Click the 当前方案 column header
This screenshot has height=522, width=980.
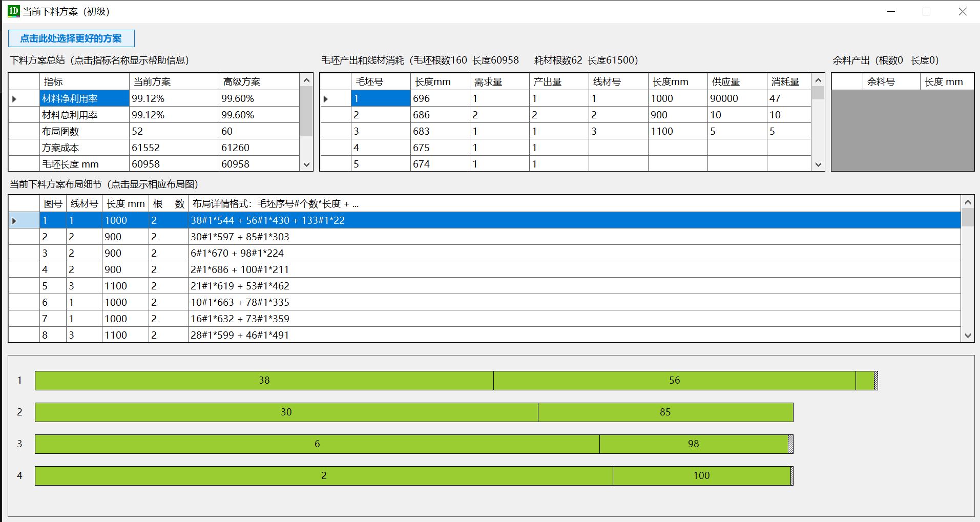tap(174, 81)
